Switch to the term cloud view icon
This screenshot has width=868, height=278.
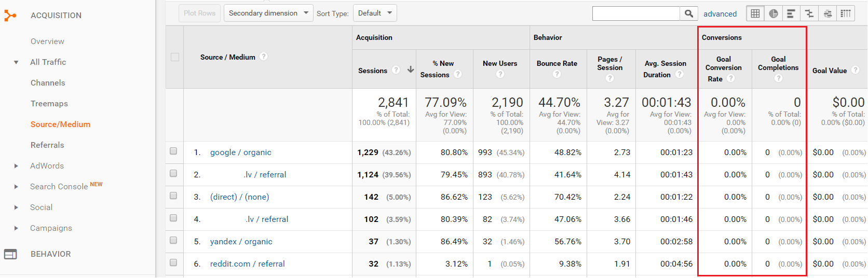point(828,13)
